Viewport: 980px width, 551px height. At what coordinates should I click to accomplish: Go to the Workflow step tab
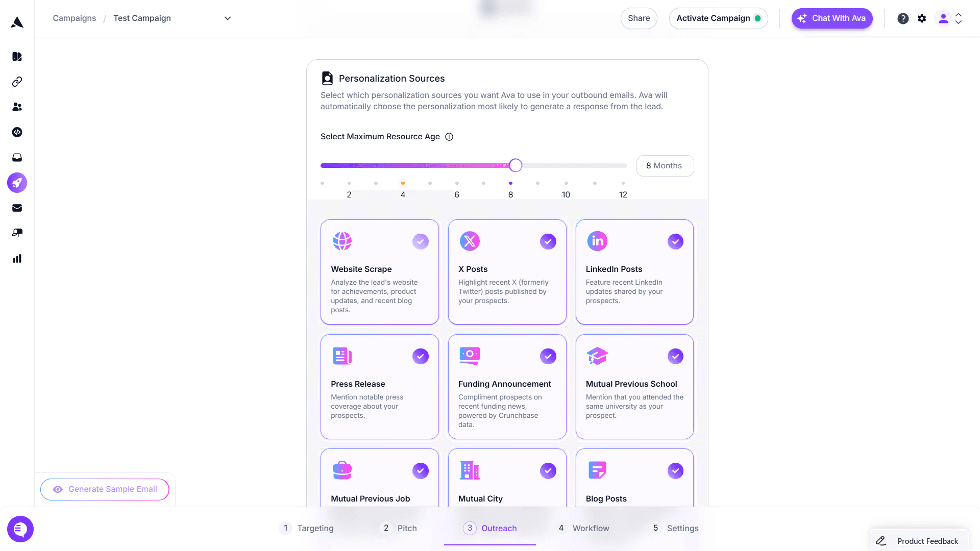pyautogui.click(x=583, y=528)
